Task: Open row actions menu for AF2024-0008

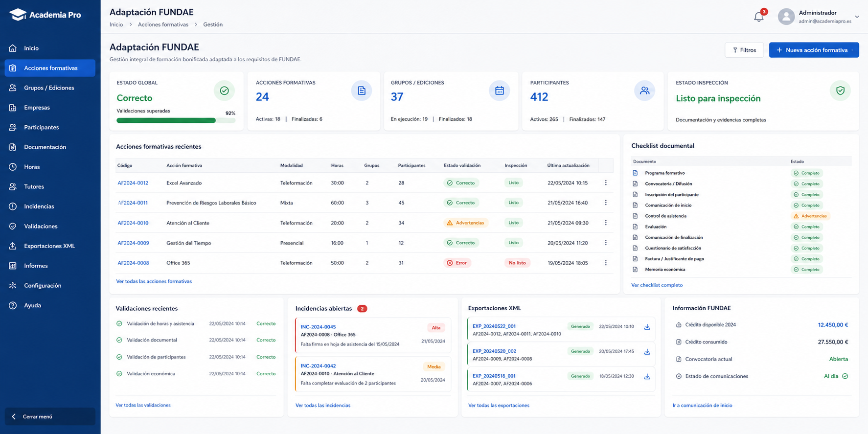Action: coord(606,263)
